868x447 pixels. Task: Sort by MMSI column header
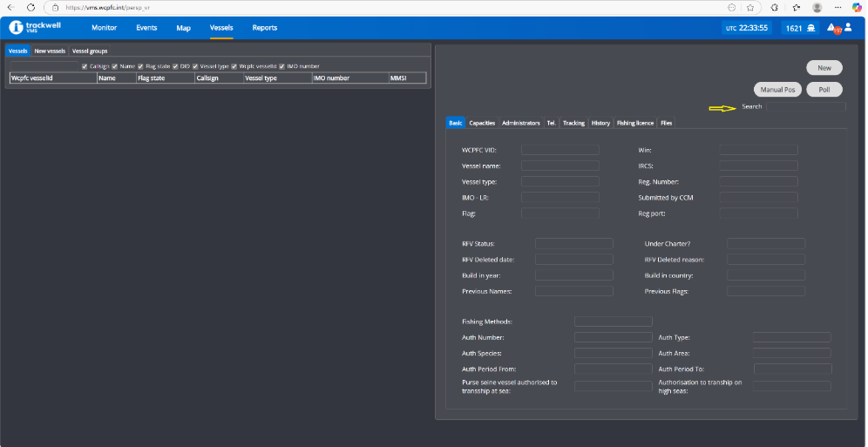pos(408,78)
